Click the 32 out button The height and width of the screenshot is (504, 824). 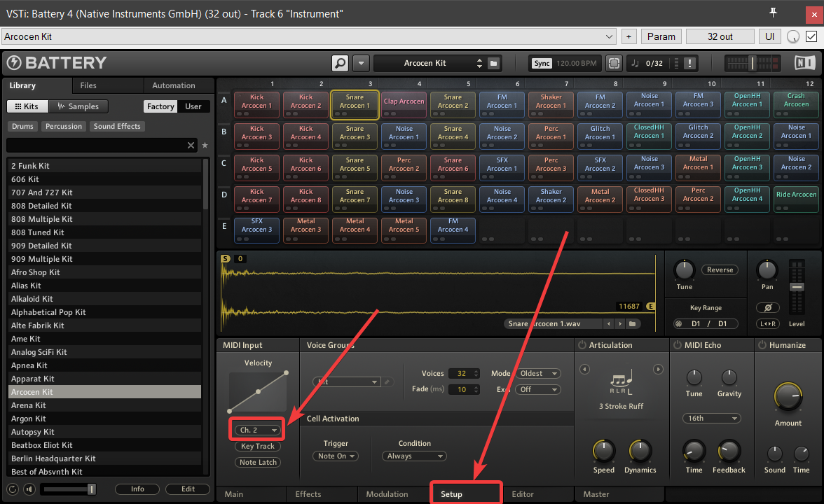point(720,36)
